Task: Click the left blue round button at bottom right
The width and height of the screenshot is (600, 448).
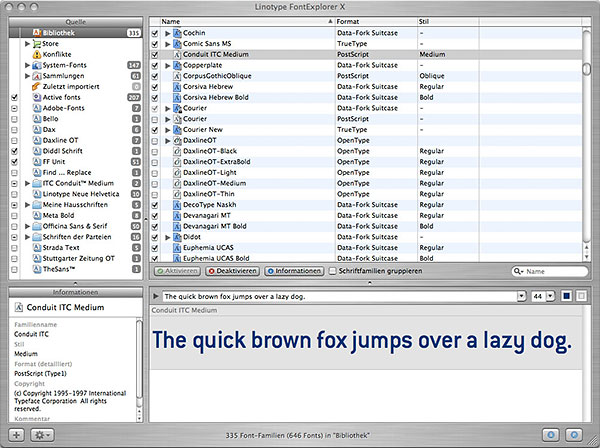Action: point(551,435)
